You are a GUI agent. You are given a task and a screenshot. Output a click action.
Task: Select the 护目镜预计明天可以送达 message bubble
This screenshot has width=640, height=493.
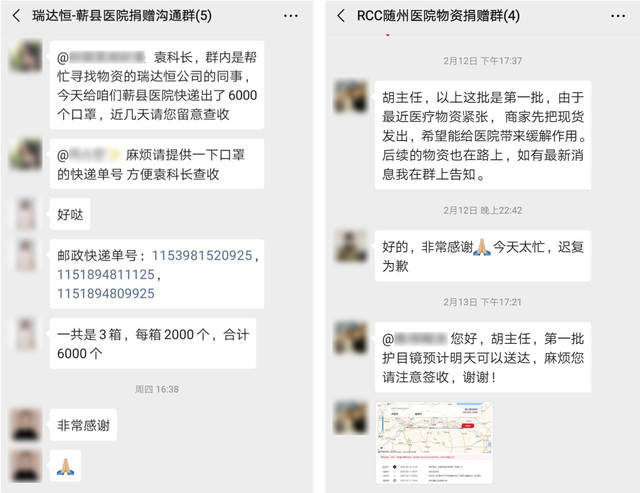[x=482, y=358]
